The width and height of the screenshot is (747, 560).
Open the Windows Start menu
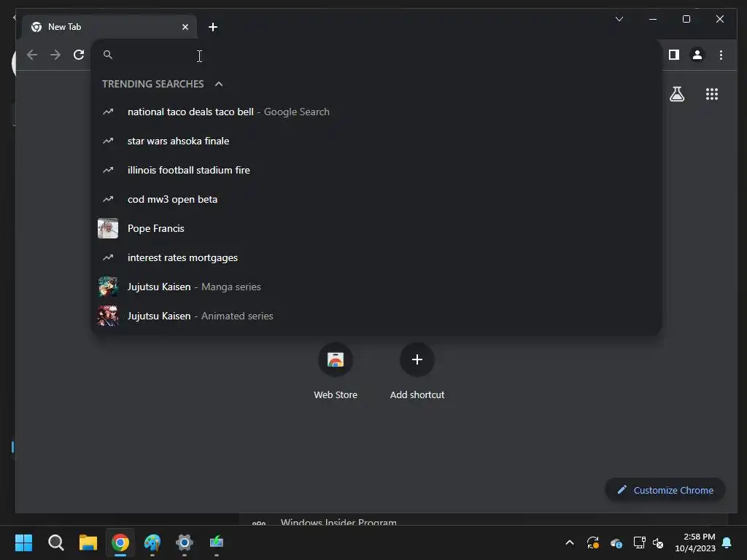(23, 542)
